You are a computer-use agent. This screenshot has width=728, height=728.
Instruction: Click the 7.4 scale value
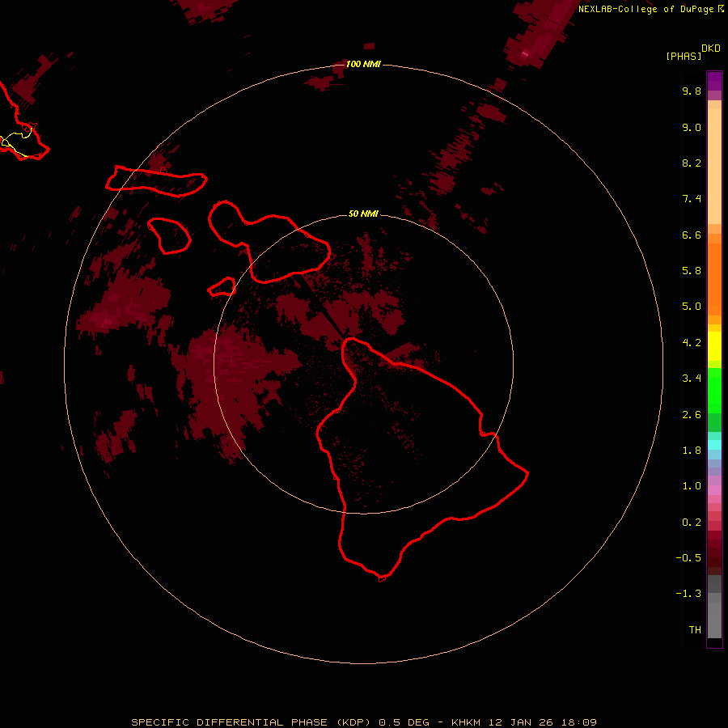point(692,199)
